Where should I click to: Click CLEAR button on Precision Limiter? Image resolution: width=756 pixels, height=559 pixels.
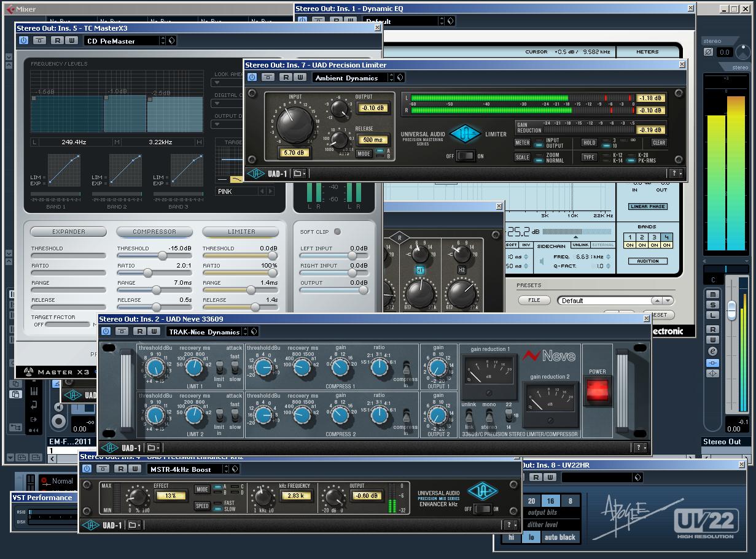coord(659,143)
